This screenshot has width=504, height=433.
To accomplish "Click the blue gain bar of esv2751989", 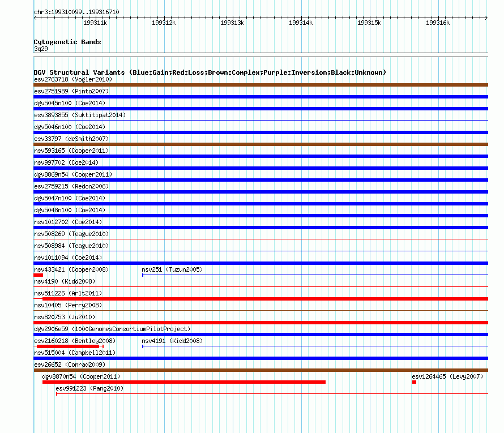I will click(x=260, y=97).
